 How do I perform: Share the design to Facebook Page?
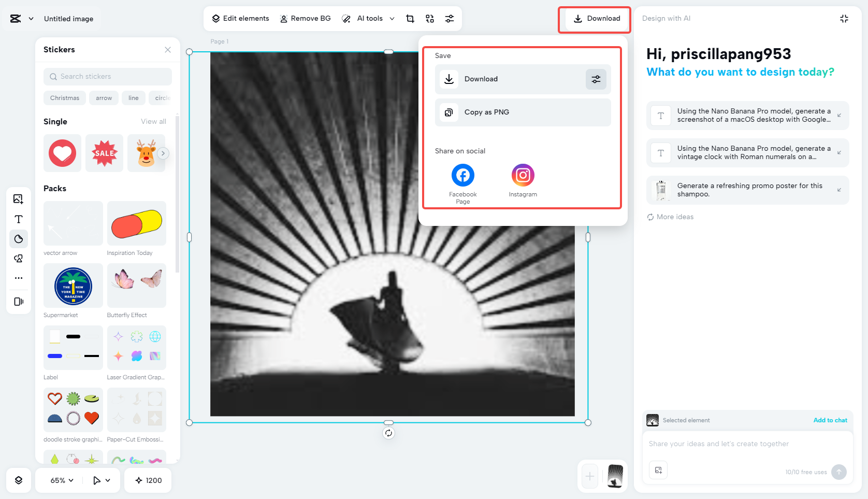click(x=462, y=175)
